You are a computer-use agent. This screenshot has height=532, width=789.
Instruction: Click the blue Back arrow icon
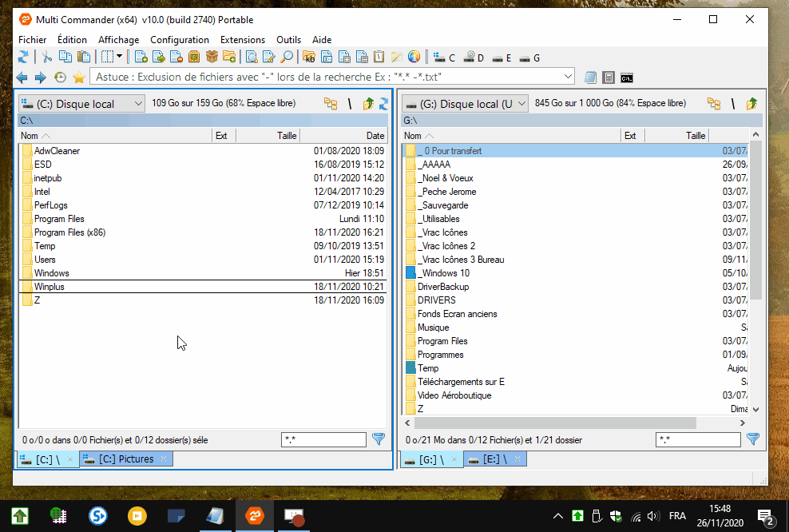[x=22, y=77]
